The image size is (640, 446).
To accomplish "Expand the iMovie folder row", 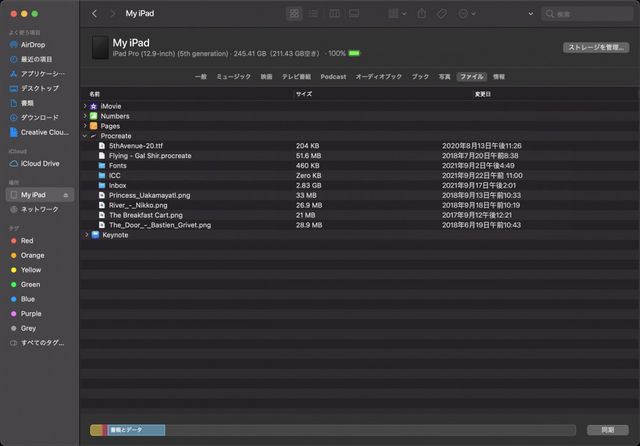I will pos(85,106).
